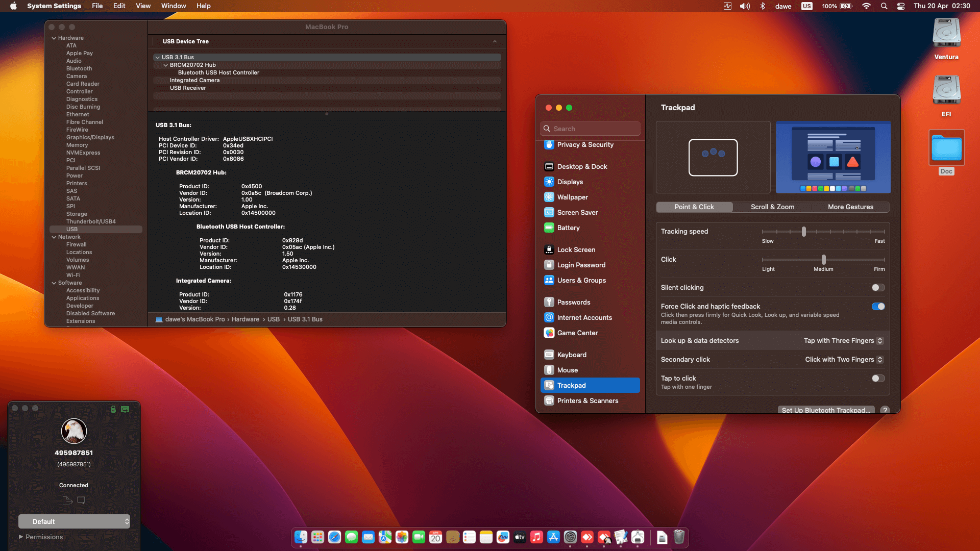Click the Tracking speed slider

click(823, 232)
